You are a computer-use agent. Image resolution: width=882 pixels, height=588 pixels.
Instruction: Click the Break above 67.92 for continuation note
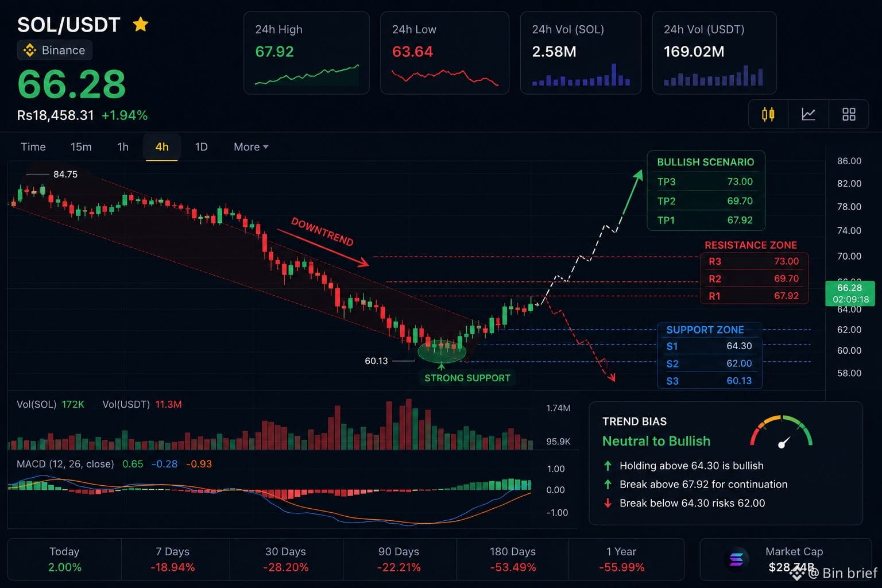click(703, 484)
